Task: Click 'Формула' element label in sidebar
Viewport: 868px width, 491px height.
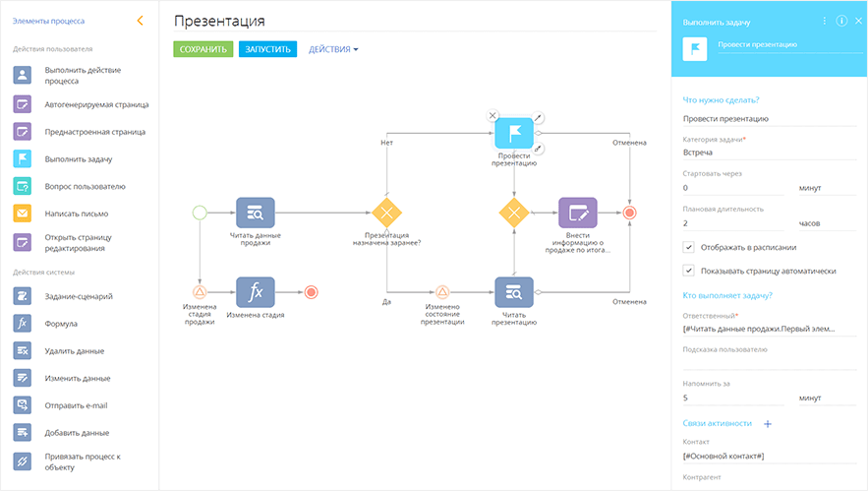Action: point(61,324)
